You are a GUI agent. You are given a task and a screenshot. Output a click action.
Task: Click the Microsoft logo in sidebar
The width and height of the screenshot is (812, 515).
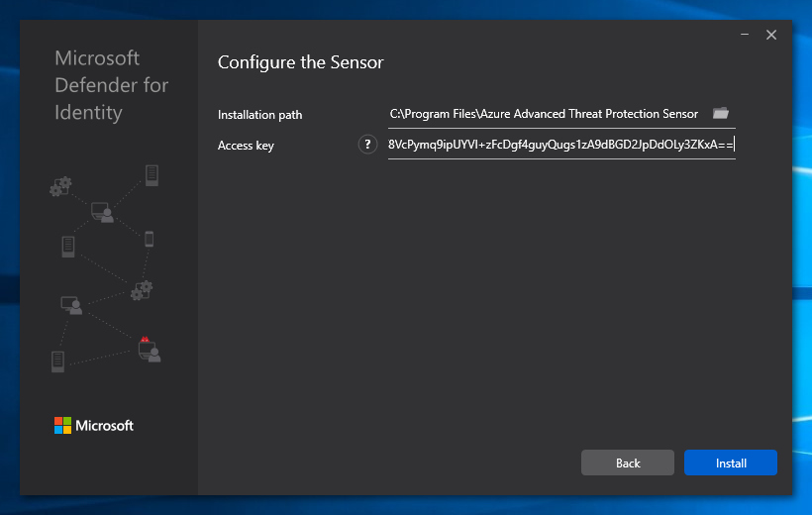click(x=94, y=425)
